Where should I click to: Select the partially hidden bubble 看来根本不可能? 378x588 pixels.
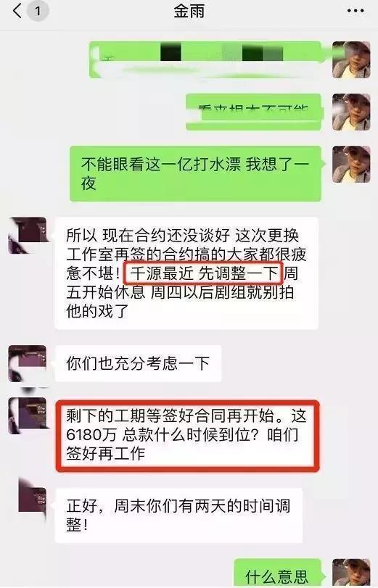click(x=253, y=112)
